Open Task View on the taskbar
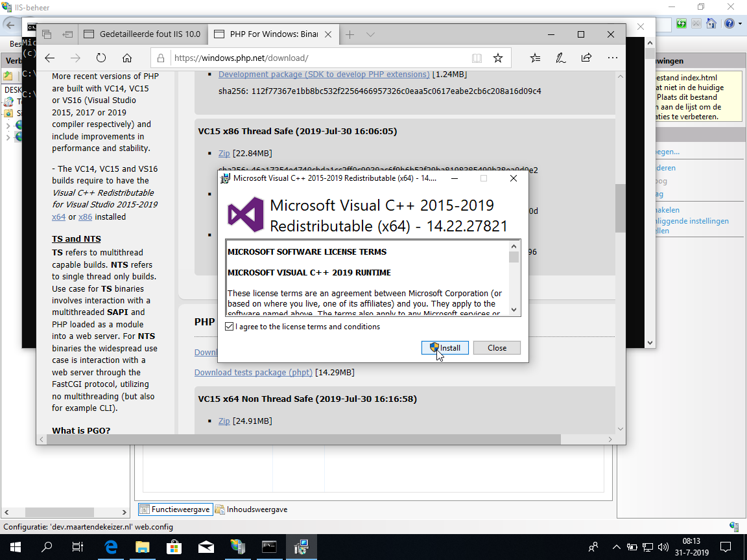 click(x=77, y=547)
